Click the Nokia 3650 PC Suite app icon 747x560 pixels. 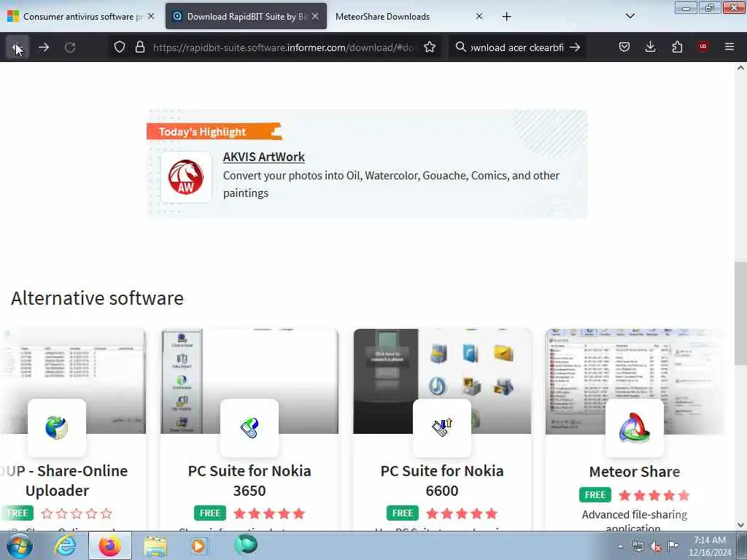[x=249, y=427]
